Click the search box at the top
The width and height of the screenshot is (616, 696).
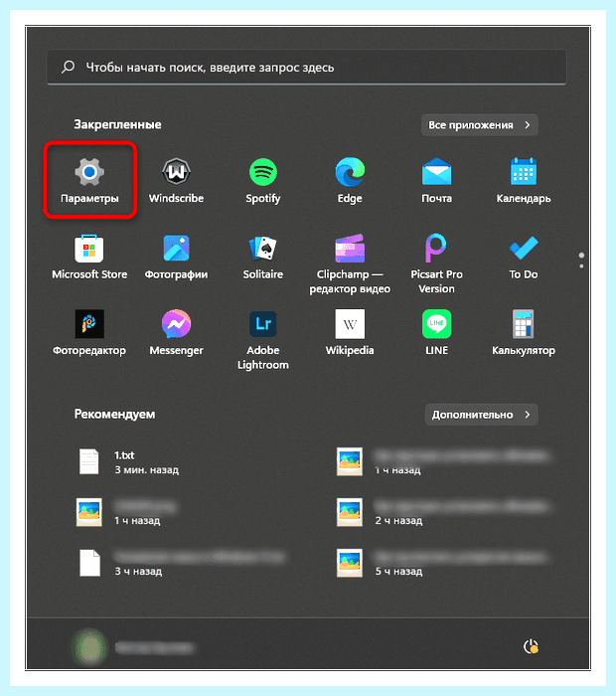coord(306,67)
